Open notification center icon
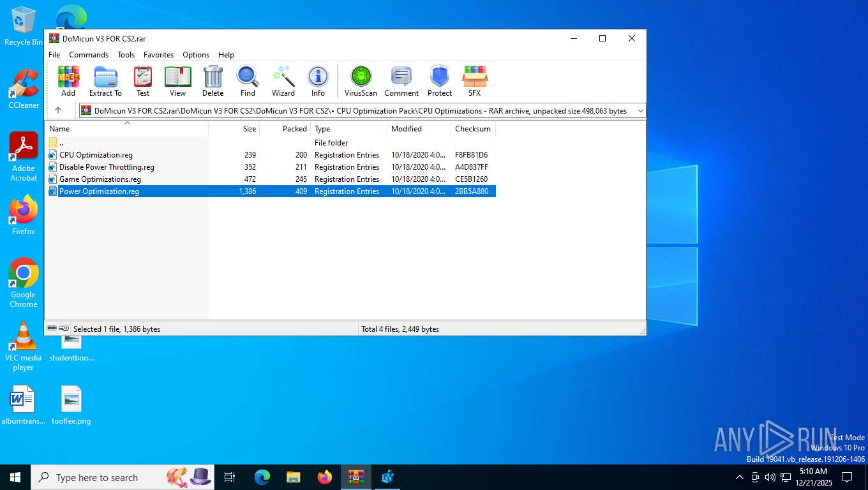The image size is (868, 490). pyautogui.click(x=847, y=477)
